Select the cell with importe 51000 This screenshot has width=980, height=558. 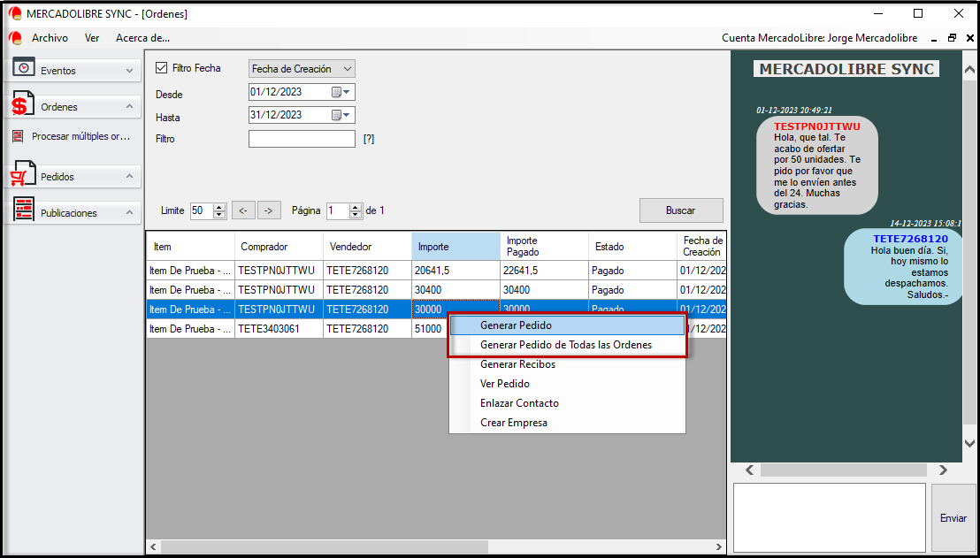point(430,329)
